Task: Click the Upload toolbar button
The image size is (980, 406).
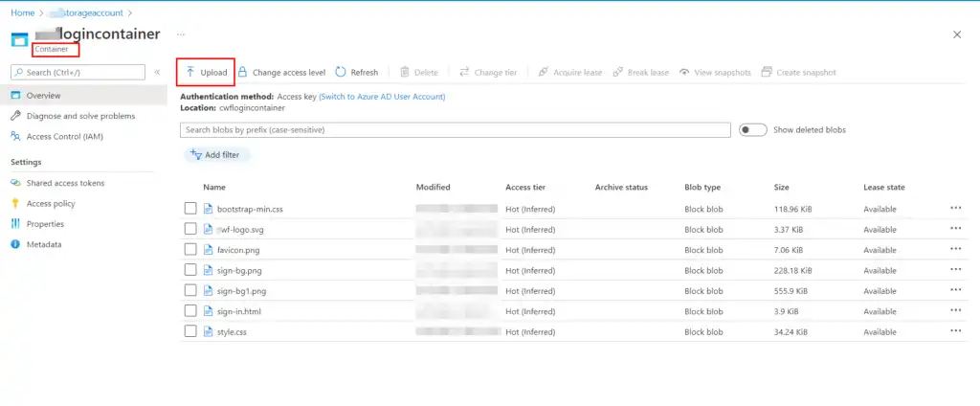Action: (x=207, y=73)
